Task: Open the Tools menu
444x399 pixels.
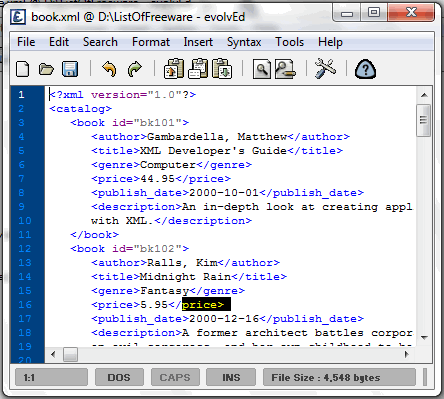Action: [289, 42]
